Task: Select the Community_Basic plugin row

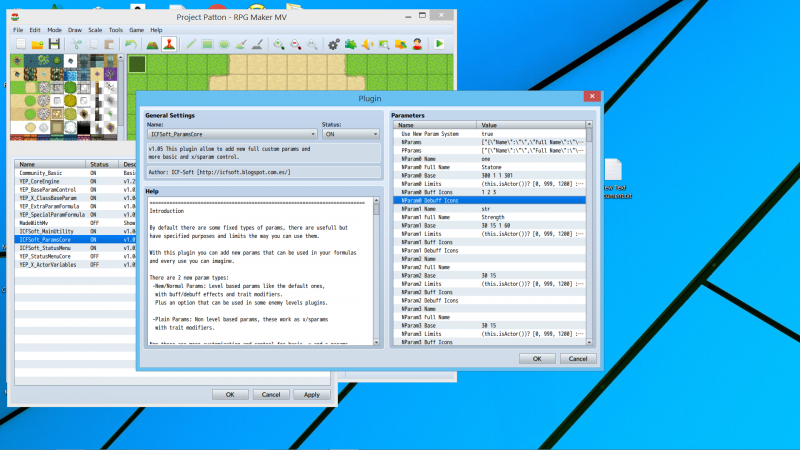Action: point(76,173)
